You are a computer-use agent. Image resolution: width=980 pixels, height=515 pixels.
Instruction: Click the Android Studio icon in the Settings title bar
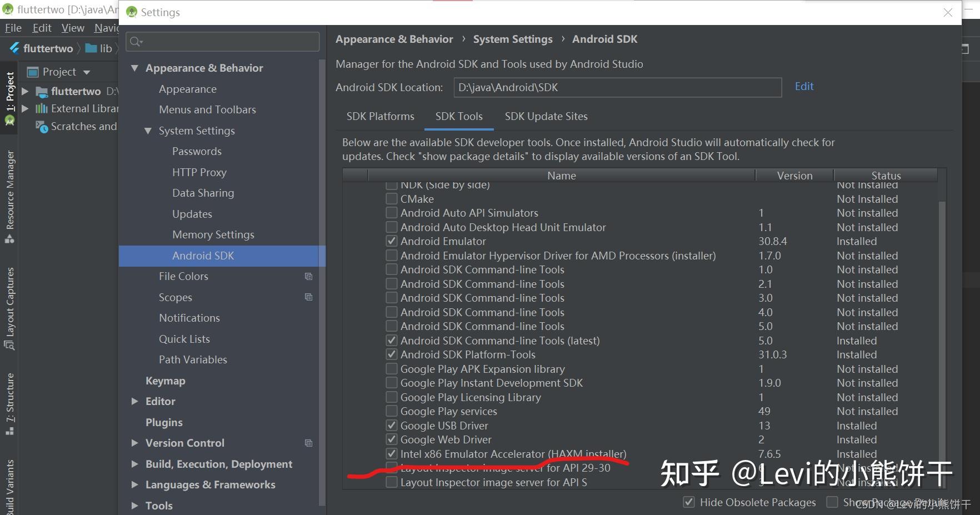[x=132, y=12]
